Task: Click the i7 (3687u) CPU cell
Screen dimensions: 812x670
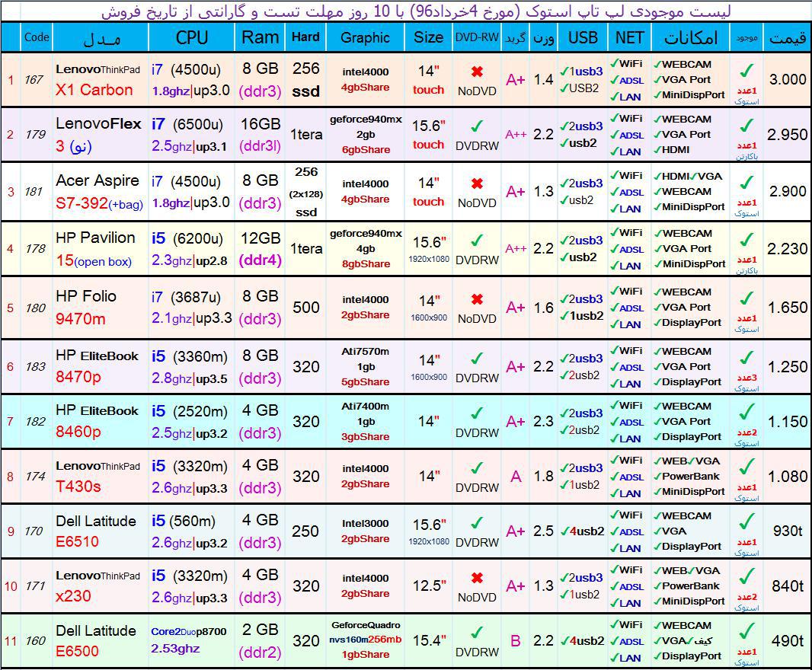Action: 191,307
